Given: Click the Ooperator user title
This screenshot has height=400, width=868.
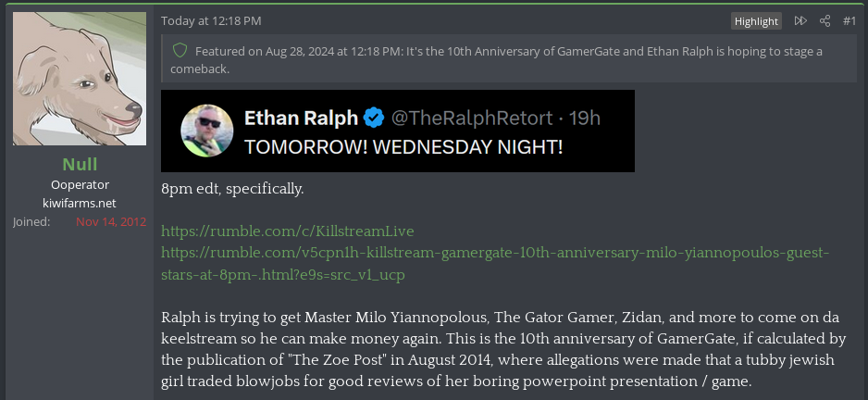Looking at the screenshot, I should (x=80, y=184).
